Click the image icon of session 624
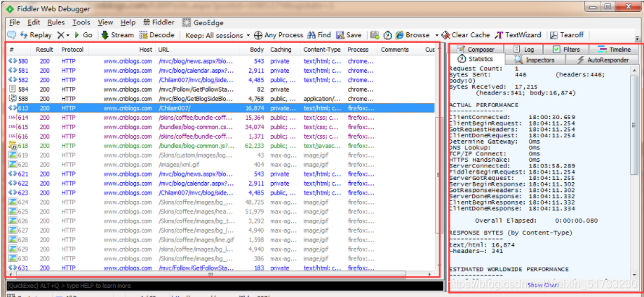 pyautogui.click(x=13, y=202)
